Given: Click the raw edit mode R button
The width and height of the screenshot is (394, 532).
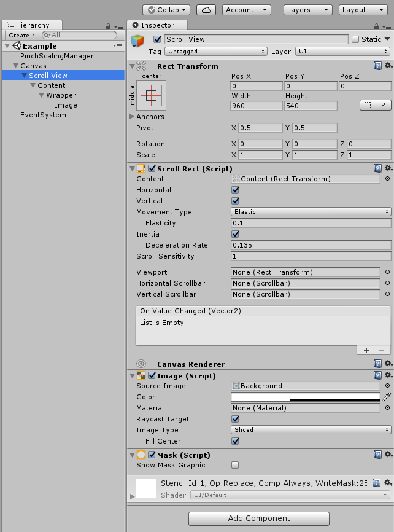Looking at the screenshot, I should 384,105.
